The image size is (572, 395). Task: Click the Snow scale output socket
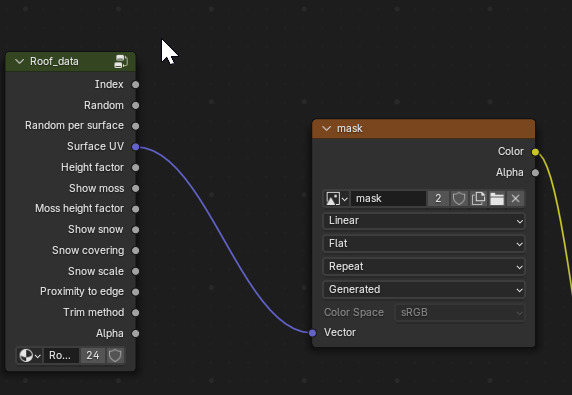point(136,271)
